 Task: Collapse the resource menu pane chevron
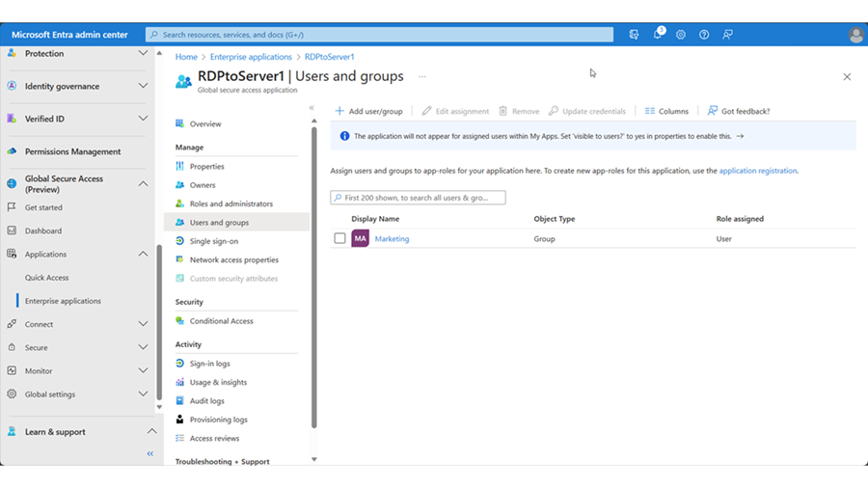tap(312, 108)
